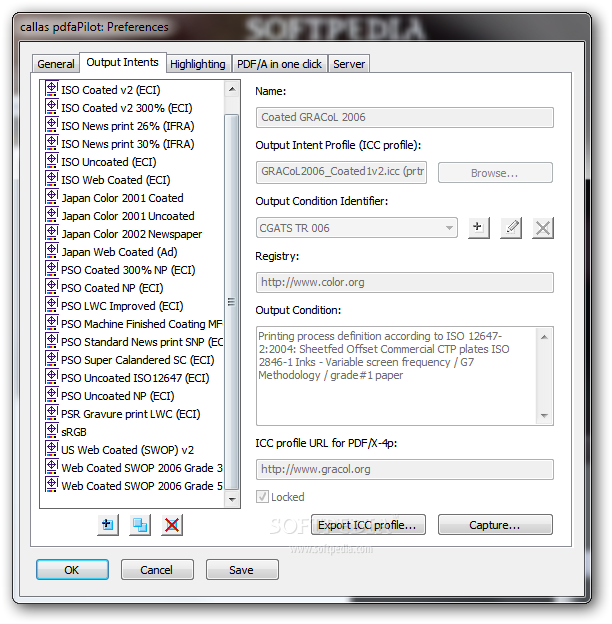Screen dimensions: 612x624
Task: Click the icon next to PSO LWC Improved (ECI)
Action: (x=51, y=305)
